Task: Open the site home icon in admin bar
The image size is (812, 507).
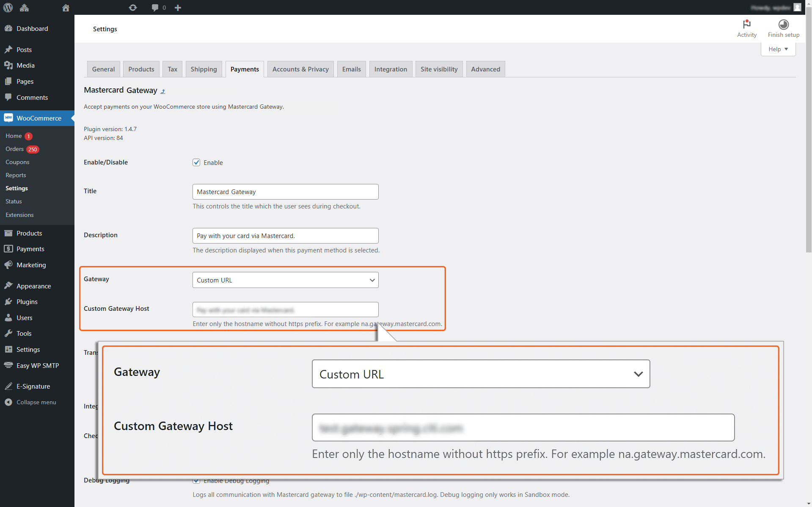Action: point(65,8)
